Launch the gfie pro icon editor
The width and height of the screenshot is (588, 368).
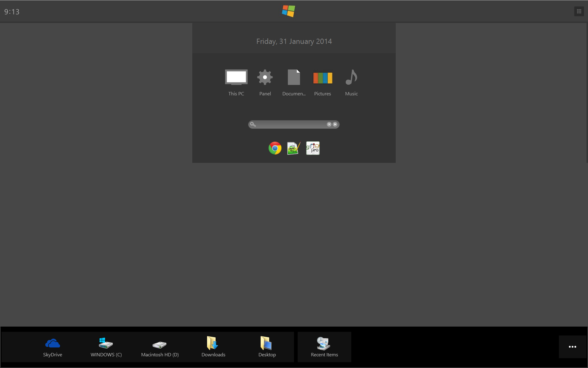[x=313, y=148]
